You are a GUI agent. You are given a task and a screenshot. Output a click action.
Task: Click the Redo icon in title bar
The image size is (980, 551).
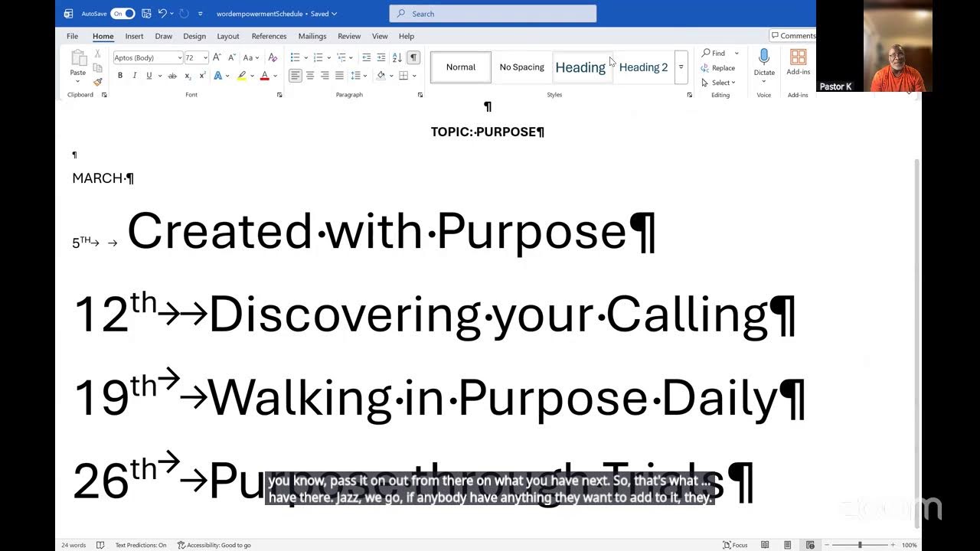(x=184, y=13)
